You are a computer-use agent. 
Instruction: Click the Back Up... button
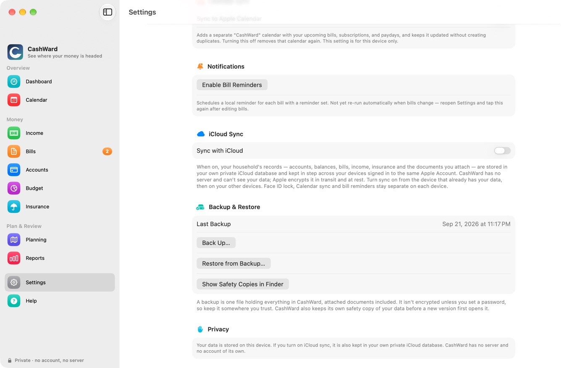coord(216,243)
